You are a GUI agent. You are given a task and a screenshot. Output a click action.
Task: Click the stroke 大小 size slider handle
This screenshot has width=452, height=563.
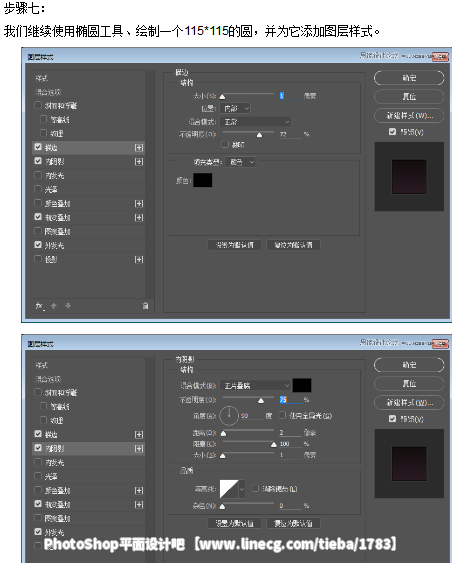(223, 96)
